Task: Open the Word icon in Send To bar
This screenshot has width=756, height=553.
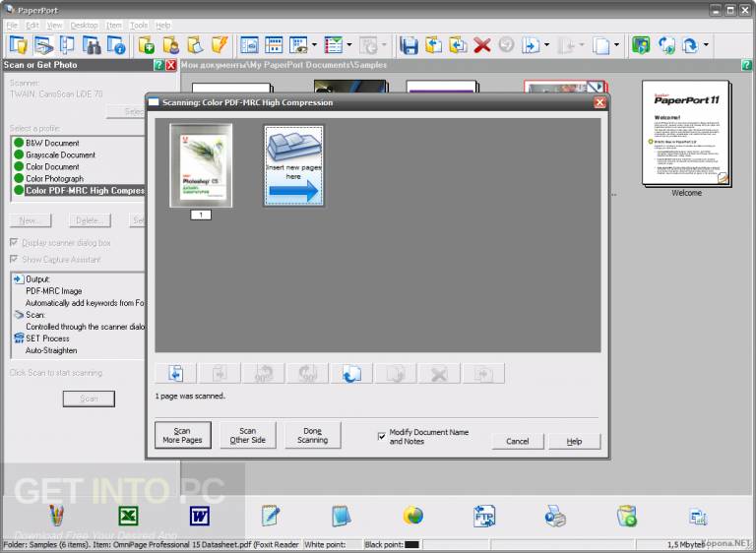Action: click(x=199, y=516)
